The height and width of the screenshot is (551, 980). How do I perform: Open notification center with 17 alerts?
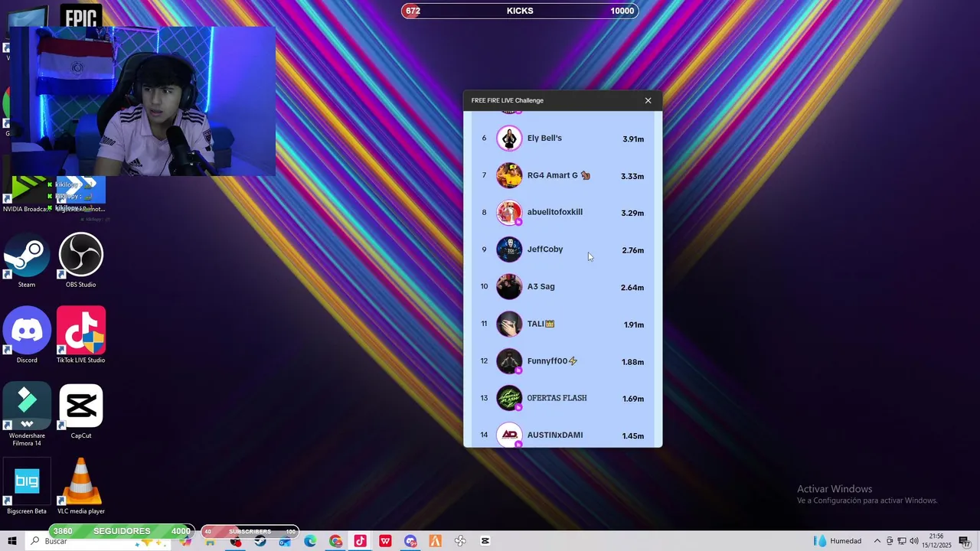coord(965,541)
